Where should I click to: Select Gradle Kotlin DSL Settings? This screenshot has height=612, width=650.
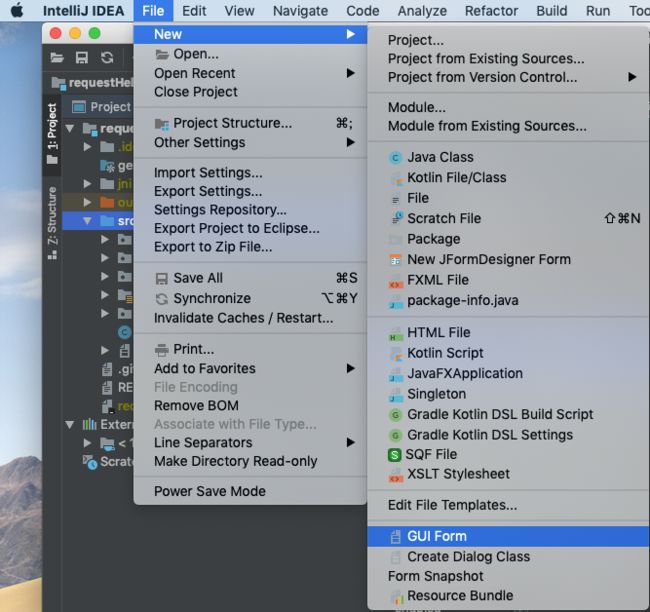(x=508, y=435)
